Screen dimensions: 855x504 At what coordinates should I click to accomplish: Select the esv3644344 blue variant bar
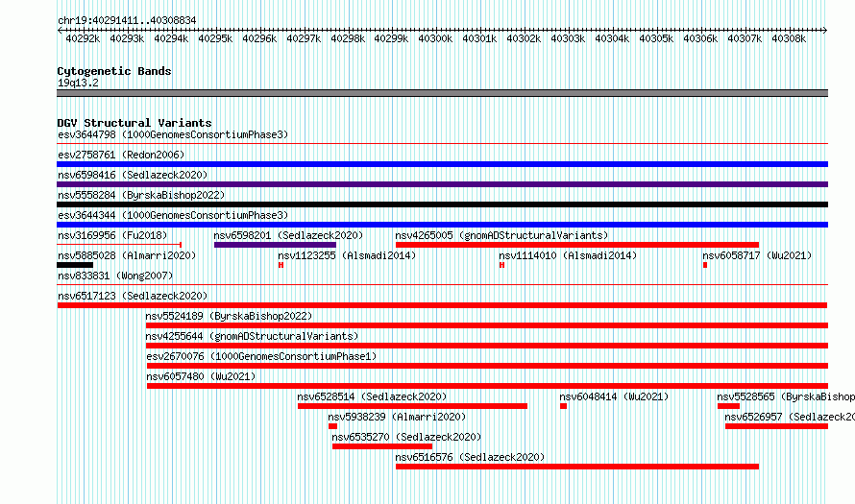click(x=442, y=225)
